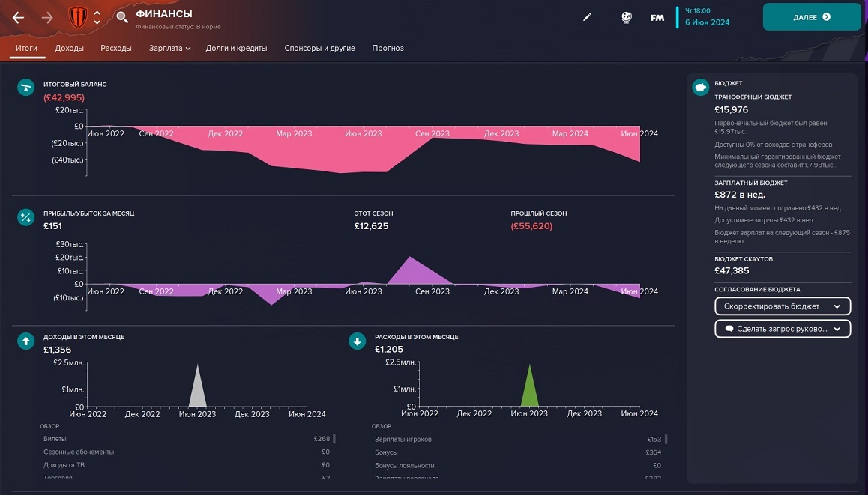Open the Долги и кредиты tab
Screen dimensions: 868x495
(x=236, y=48)
